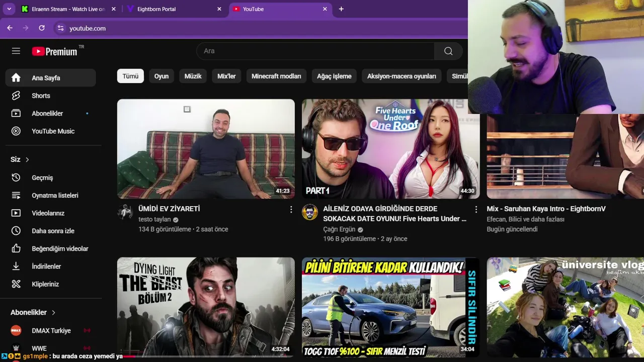Open options menu for Five Hearts video
The width and height of the screenshot is (644, 362).
(476, 209)
